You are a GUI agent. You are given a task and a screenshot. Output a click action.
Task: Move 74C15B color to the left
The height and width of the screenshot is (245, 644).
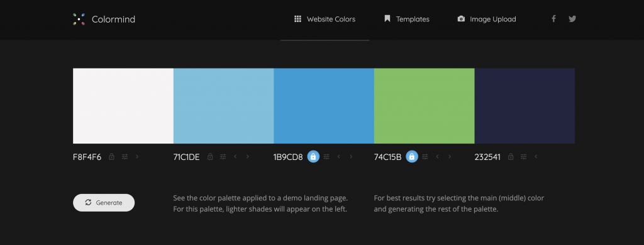pyautogui.click(x=438, y=157)
